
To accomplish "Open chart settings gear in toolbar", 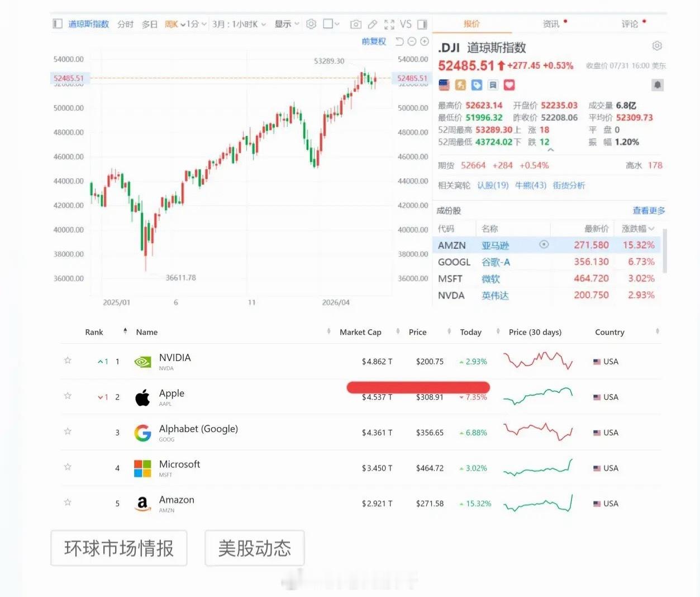I will click(x=311, y=24).
